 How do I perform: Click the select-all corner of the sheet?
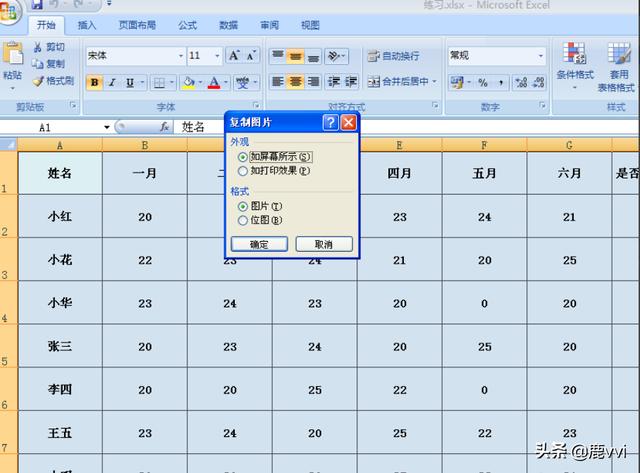point(9,144)
